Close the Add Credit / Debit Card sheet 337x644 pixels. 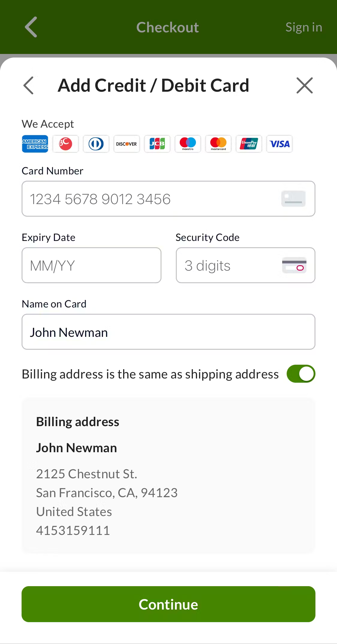tap(304, 85)
